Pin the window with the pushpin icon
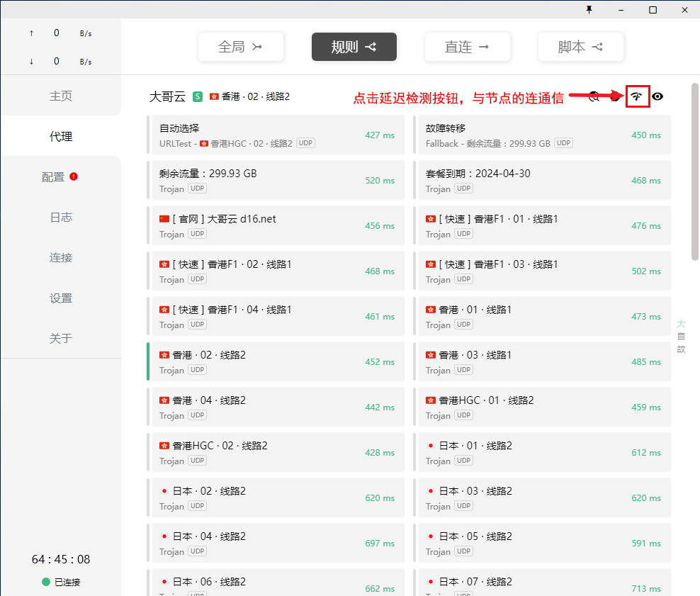The height and width of the screenshot is (596, 700). coord(588,9)
